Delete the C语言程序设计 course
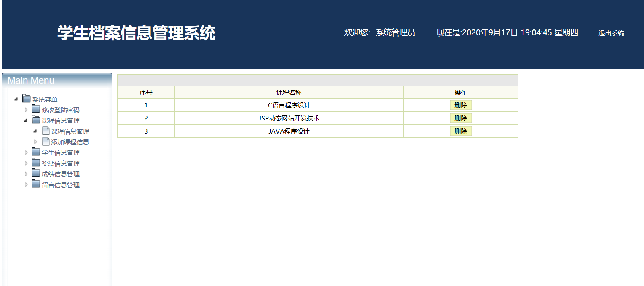The height and width of the screenshot is (286, 644). (461, 105)
